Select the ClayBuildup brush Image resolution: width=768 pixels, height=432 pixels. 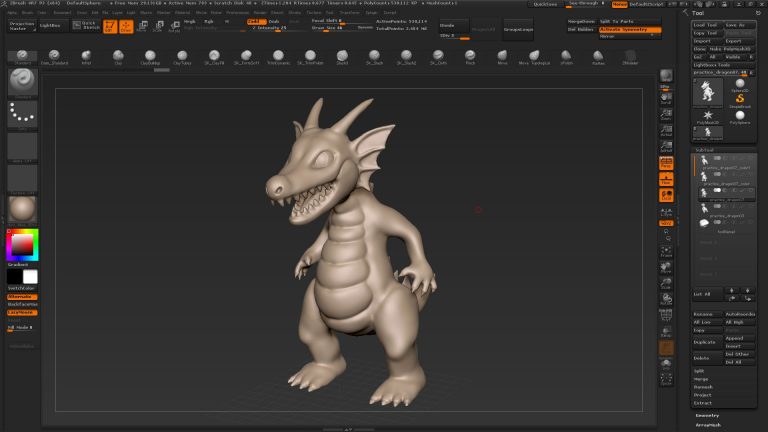coord(150,57)
